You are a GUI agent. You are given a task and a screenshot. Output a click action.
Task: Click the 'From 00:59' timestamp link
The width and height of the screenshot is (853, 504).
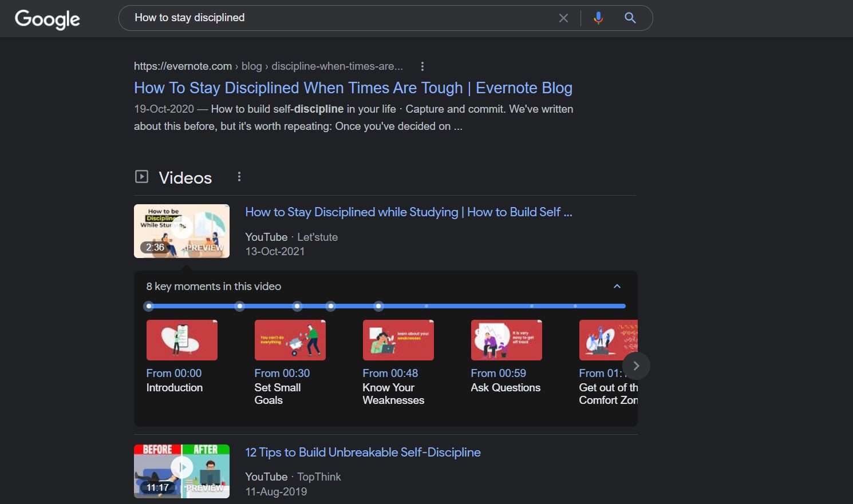[x=499, y=373]
